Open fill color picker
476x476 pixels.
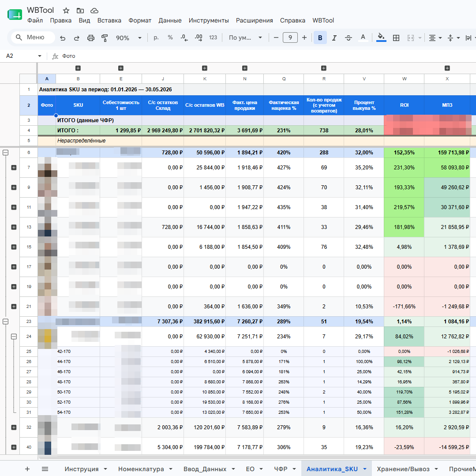381,37
